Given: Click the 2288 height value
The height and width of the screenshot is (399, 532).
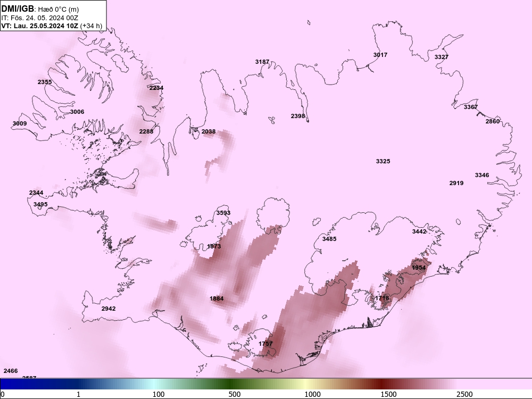Looking at the screenshot, I should (146, 131).
